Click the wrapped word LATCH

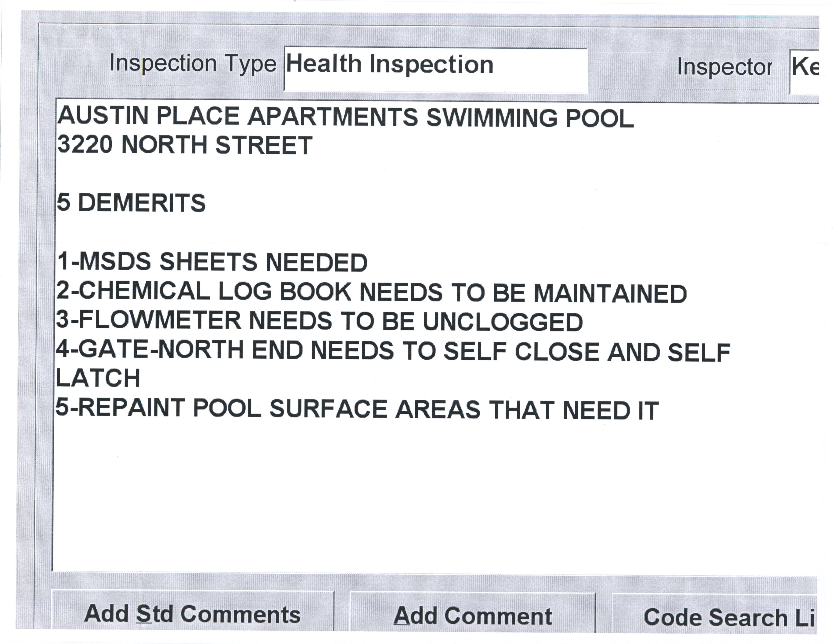click(98, 379)
